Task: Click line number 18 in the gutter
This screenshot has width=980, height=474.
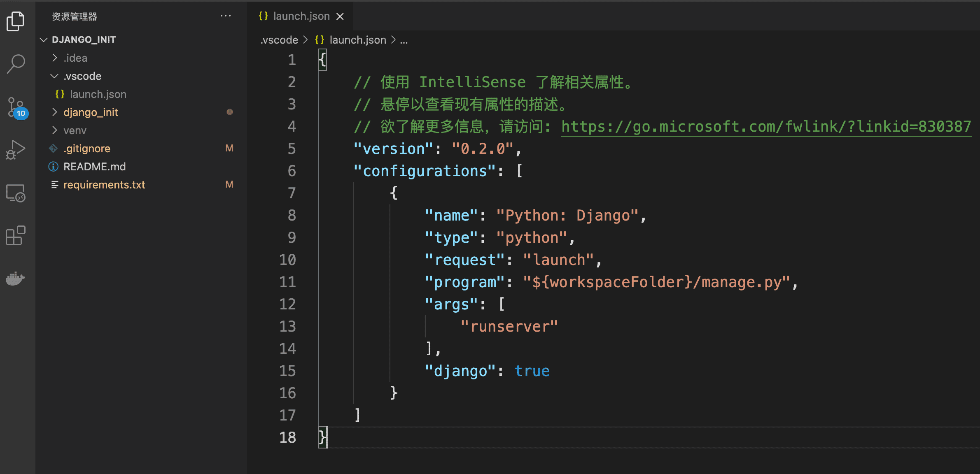Action: (288, 437)
